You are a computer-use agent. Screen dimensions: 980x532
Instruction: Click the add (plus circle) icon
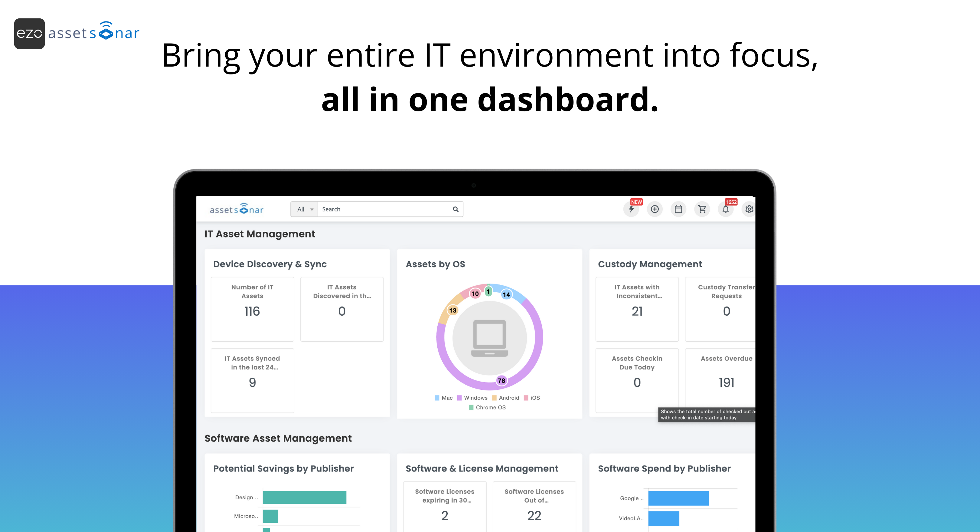pos(655,209)
